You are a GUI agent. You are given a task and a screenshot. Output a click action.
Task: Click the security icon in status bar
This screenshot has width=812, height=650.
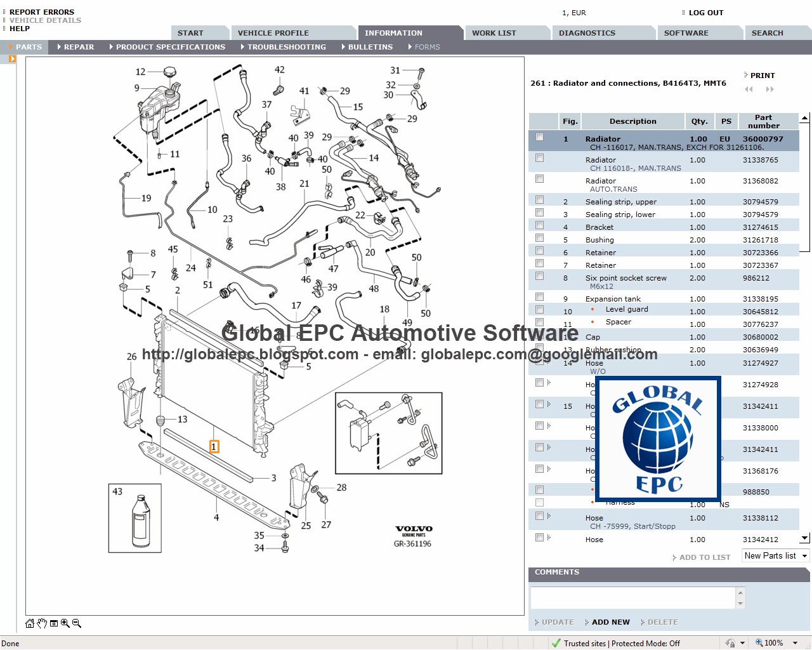731,643
